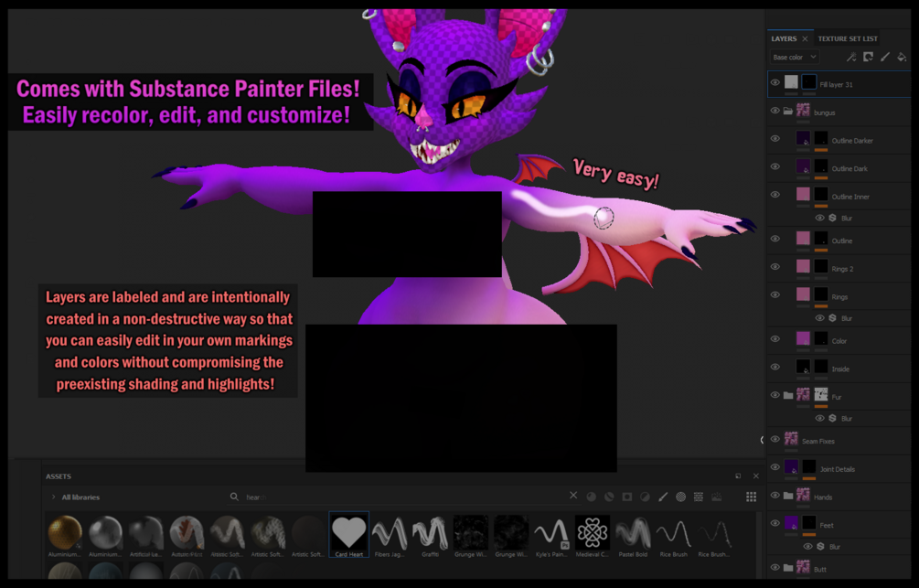
Task: Click Blur filter icon under Rings layer
Action: (832, 317)
